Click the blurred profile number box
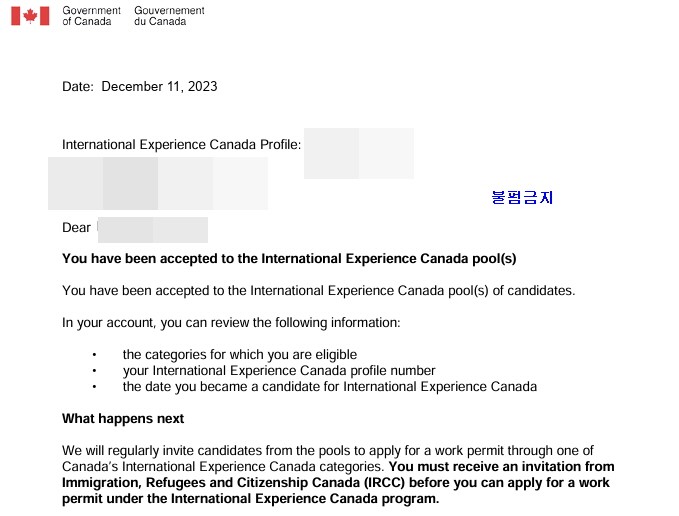The image size is (679, 516). (359, 153)
